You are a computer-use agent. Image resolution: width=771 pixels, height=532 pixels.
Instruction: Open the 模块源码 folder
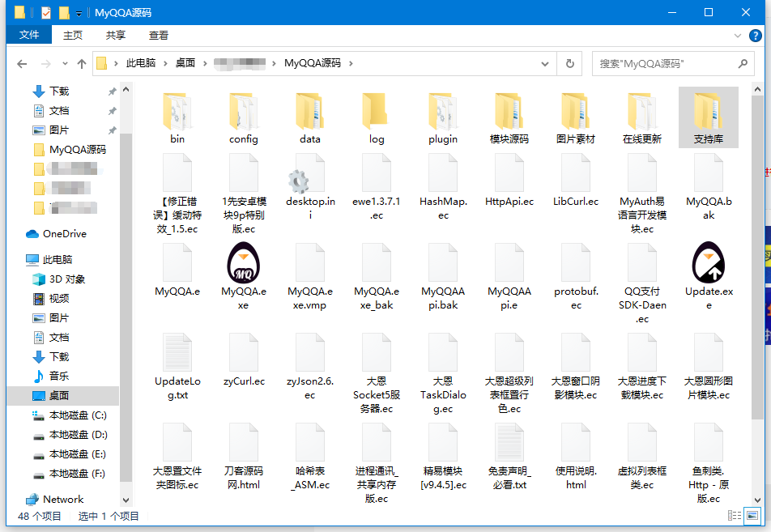509,113
